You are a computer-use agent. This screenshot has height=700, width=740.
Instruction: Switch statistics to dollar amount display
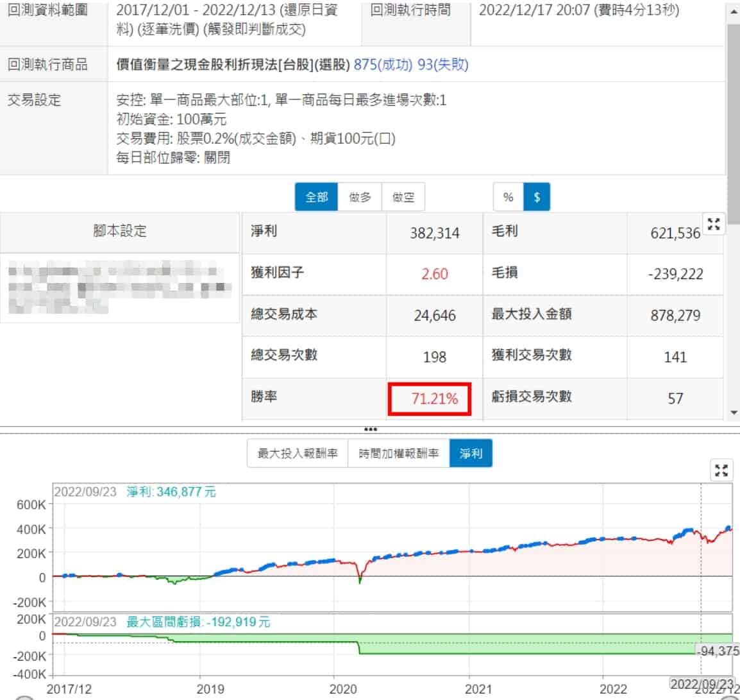coord(537,198)
